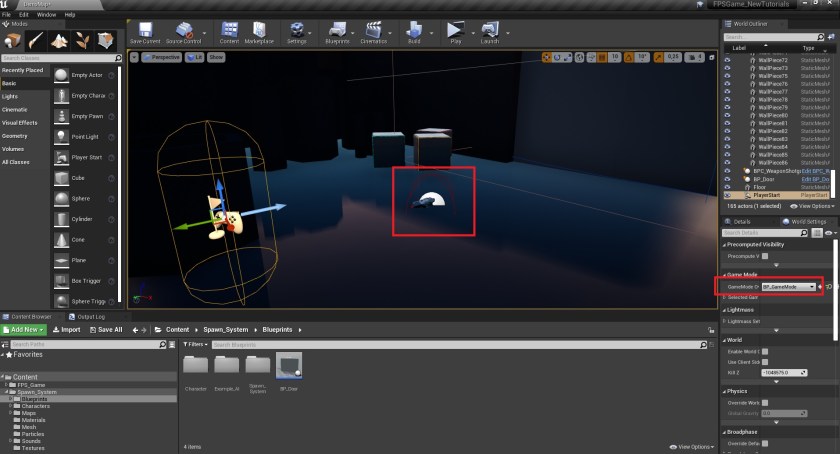Switch to Landscape mode icon
This screenshot has height=454, width=840.
pyautogui.click(x=58, y=39)
